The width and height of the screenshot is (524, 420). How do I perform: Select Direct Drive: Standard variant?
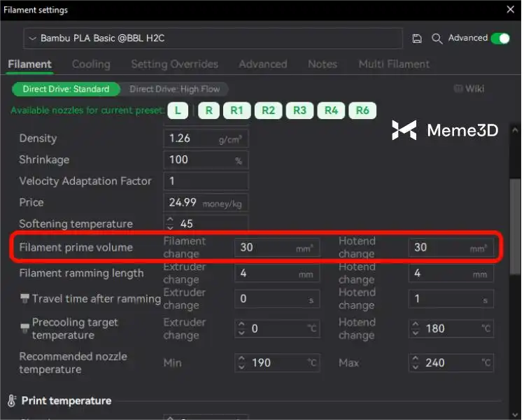66,89
